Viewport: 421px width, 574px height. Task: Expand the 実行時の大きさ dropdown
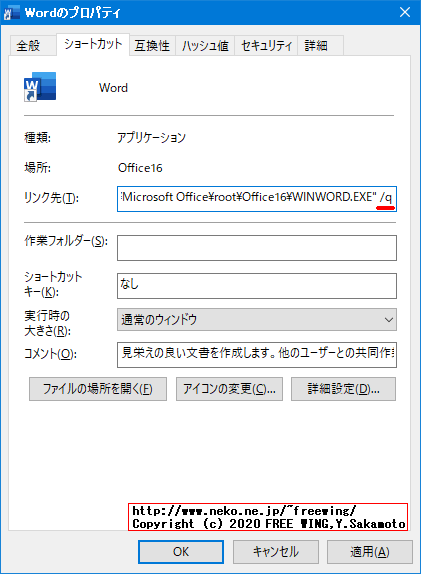pos(257,320)
